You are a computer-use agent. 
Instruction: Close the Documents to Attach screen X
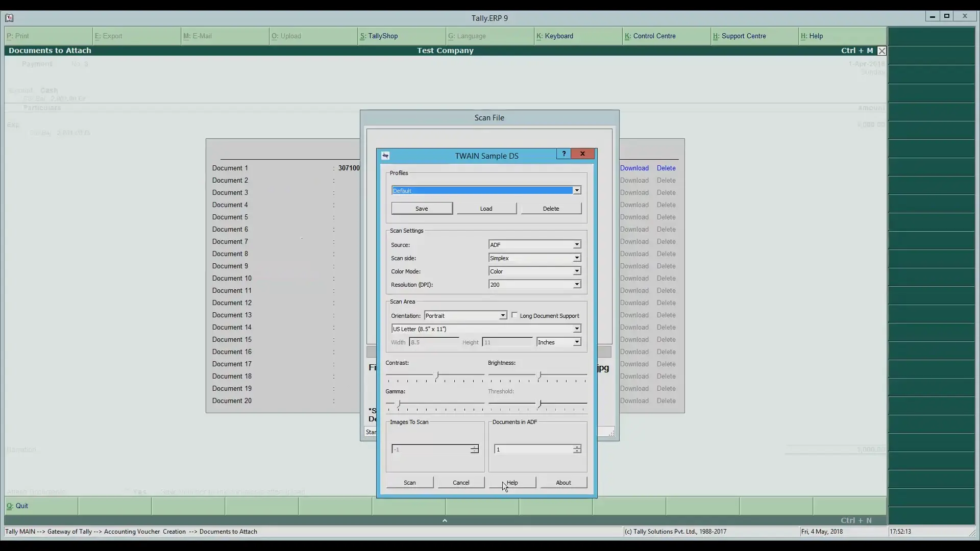tap(881, 51)
